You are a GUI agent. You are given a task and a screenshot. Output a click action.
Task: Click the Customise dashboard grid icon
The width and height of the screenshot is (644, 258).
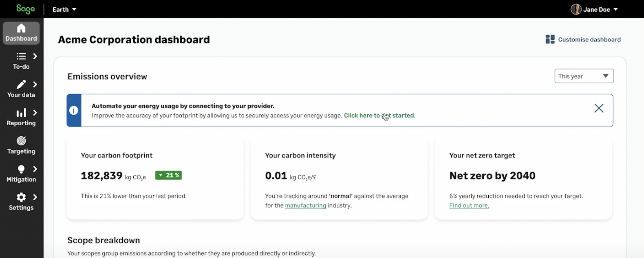pyautogui.click(x=550, y=39)
